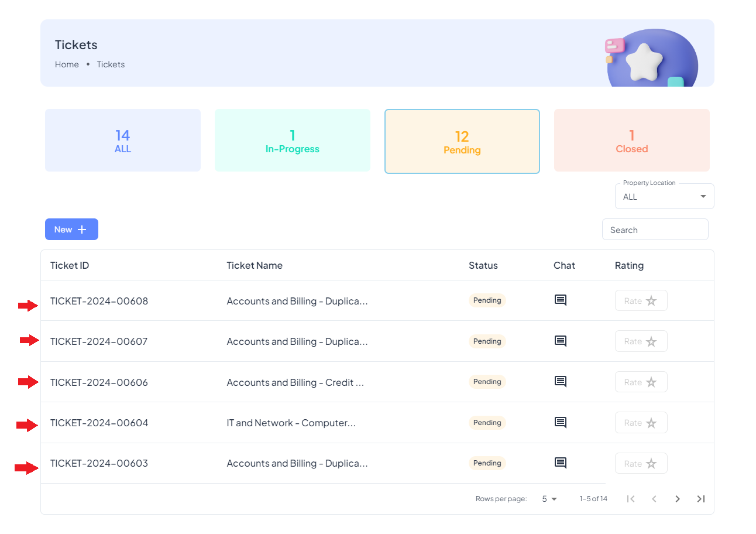The width and height of the screenshot is (756, 534).
Task: Click Pending badge for TICKET-2024-00603
Action: (487, 463)
